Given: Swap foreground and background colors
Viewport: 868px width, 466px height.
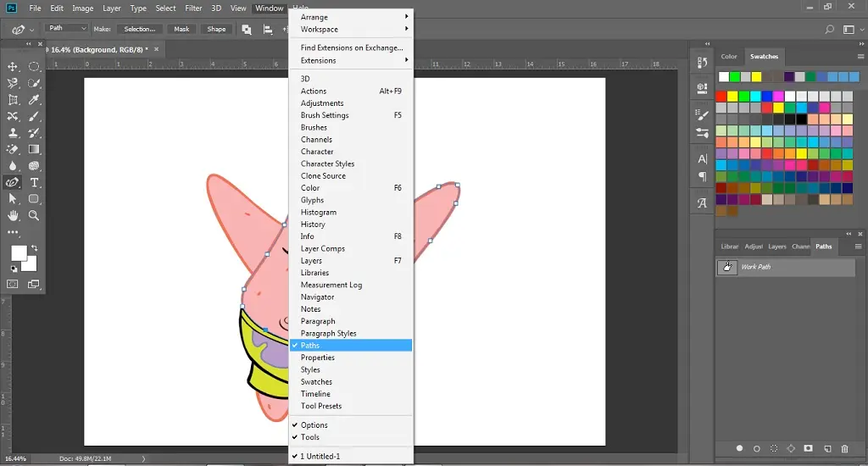Looking at the screenshot, I should (x=35, y=248).
